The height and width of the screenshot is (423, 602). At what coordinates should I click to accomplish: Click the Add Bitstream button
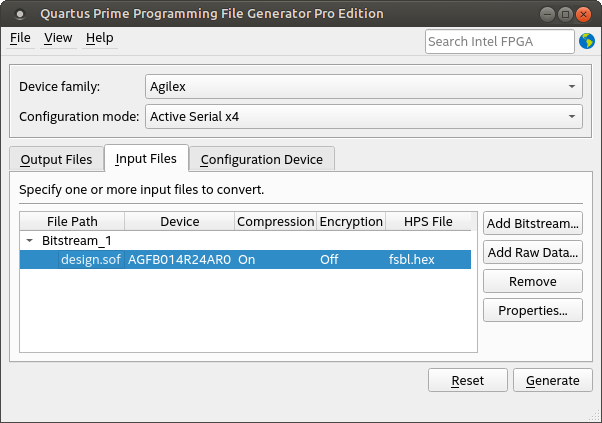532,222
